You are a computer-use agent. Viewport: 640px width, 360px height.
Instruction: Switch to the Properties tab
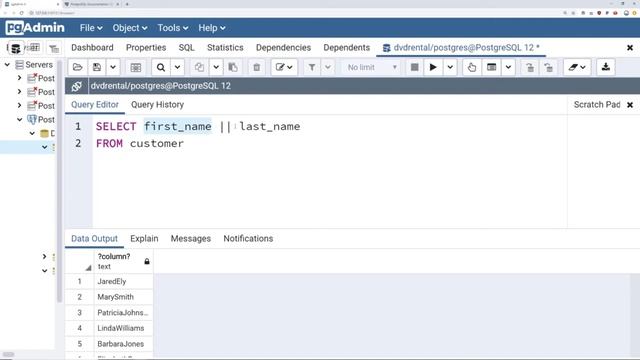click(x=146, y=48)
